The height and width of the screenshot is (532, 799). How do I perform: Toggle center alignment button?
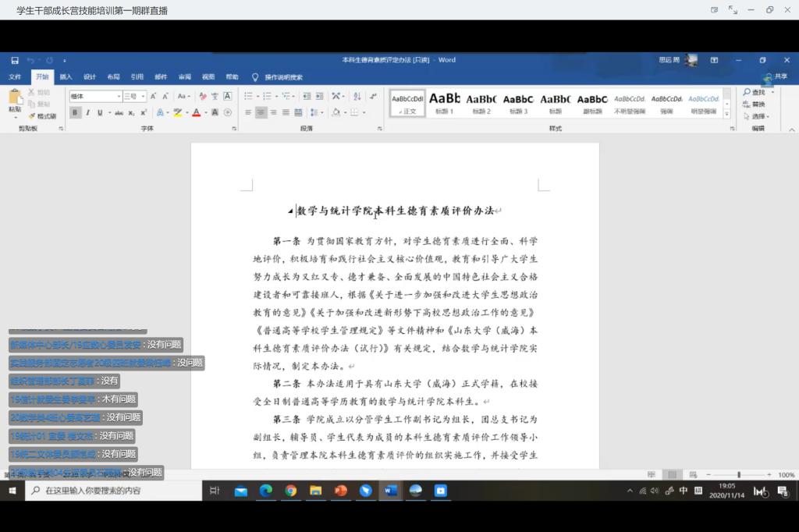coord(261,112)
